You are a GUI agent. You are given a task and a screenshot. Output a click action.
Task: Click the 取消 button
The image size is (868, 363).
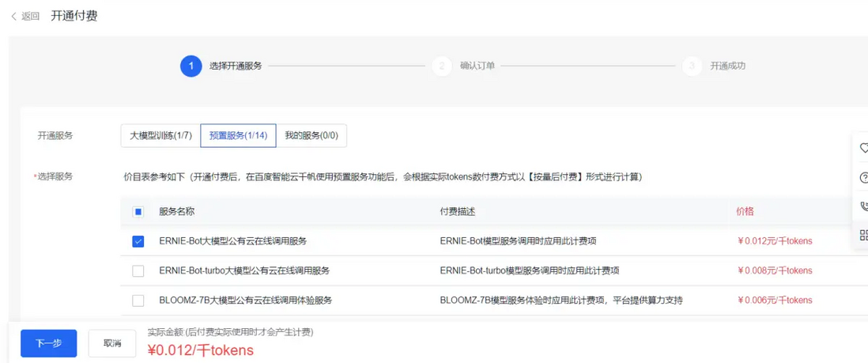click(112, 343)
